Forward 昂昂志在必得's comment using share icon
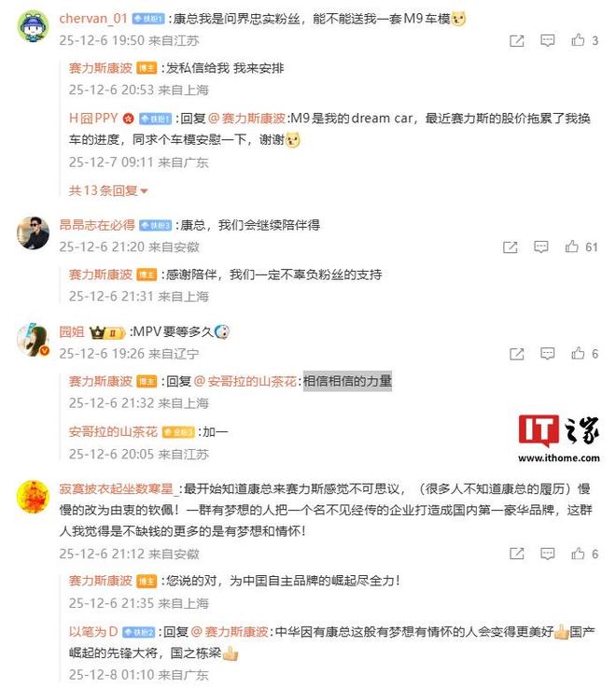The image size is (616, 689). click(x=511, y=247)
